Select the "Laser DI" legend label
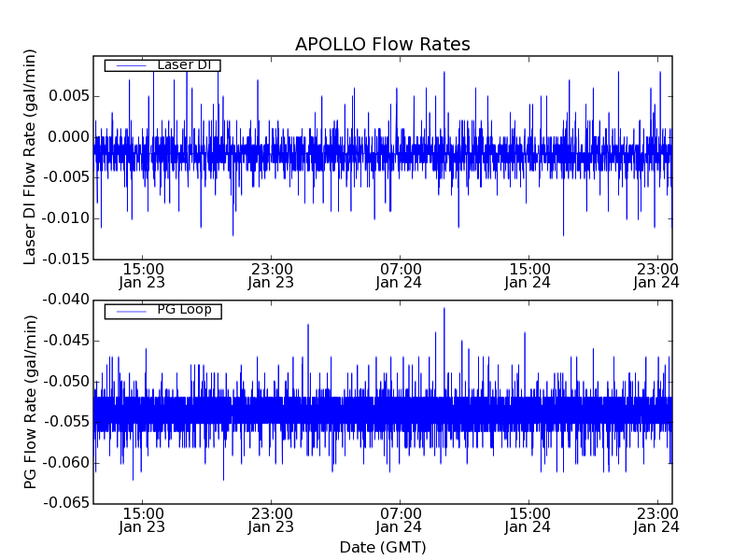The width and height of the screenshot is (747, 560). point(184,64)
